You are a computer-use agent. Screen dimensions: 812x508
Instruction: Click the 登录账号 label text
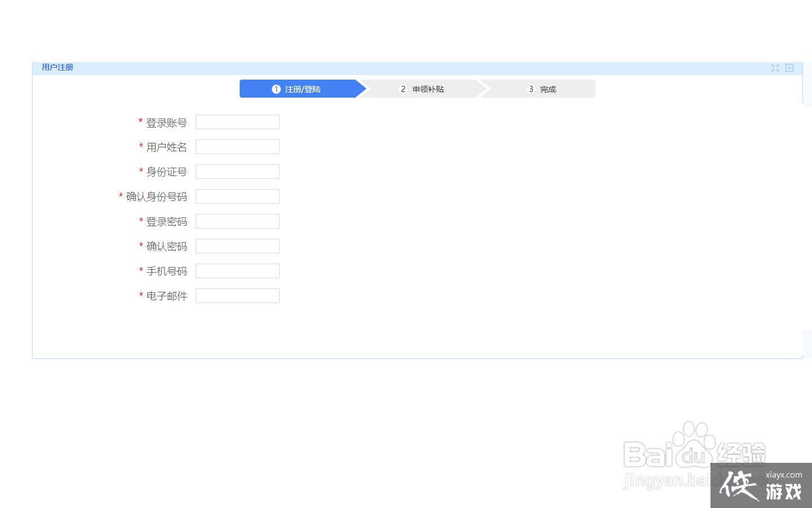point(166,122)
